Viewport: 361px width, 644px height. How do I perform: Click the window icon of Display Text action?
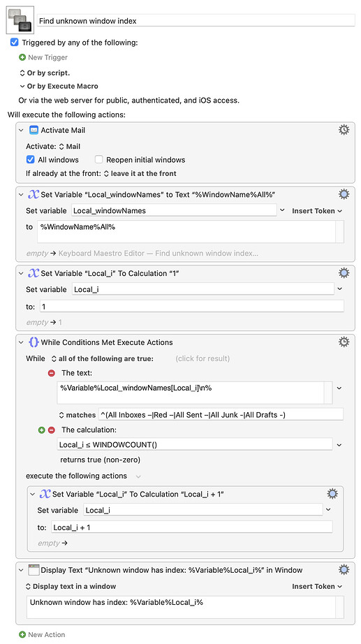tap(34, 570)
